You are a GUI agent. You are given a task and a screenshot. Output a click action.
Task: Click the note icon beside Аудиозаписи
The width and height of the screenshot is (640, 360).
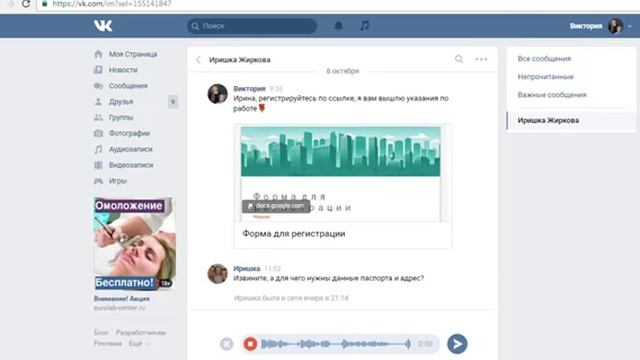(98, 149)
